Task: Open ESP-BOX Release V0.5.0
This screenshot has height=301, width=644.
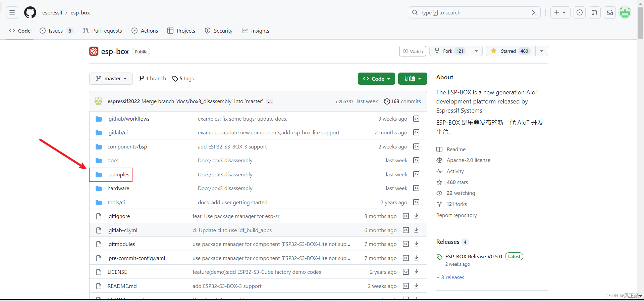Action: coord(474,256)
